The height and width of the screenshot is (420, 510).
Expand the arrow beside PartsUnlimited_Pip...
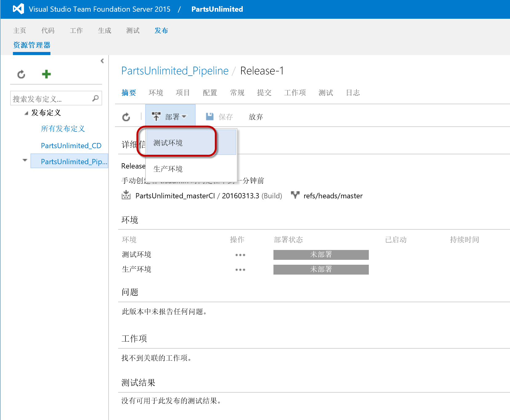click(25, 160)
